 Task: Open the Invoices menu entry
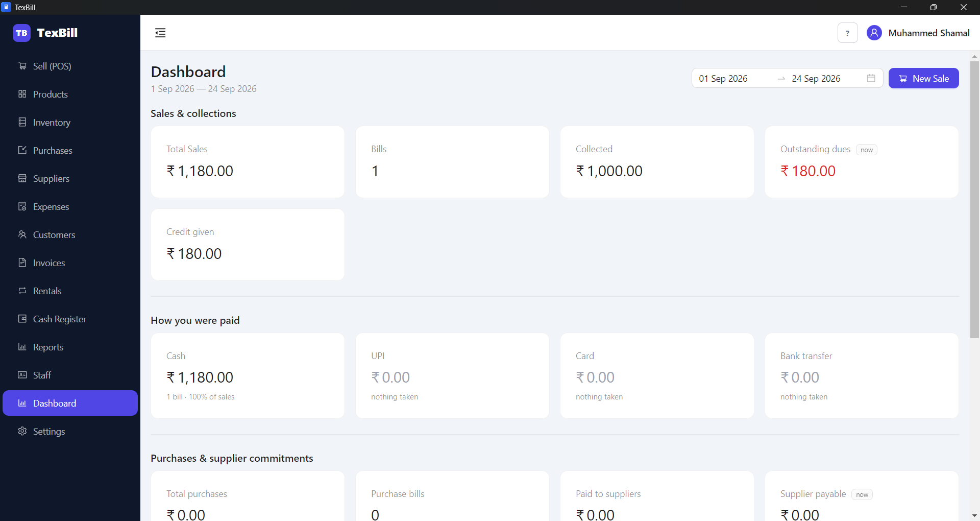coord(70,263)
